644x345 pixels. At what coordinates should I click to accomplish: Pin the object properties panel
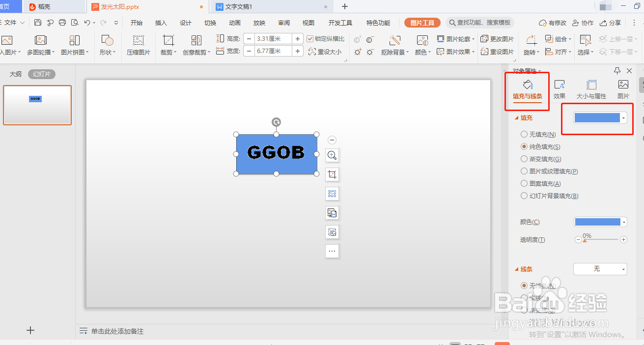point(617,71)
